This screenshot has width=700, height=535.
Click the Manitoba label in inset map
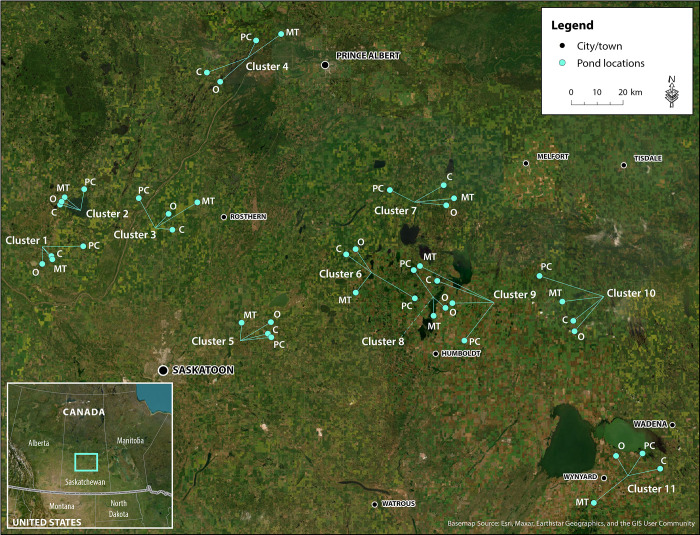click(x=130, y=441)
